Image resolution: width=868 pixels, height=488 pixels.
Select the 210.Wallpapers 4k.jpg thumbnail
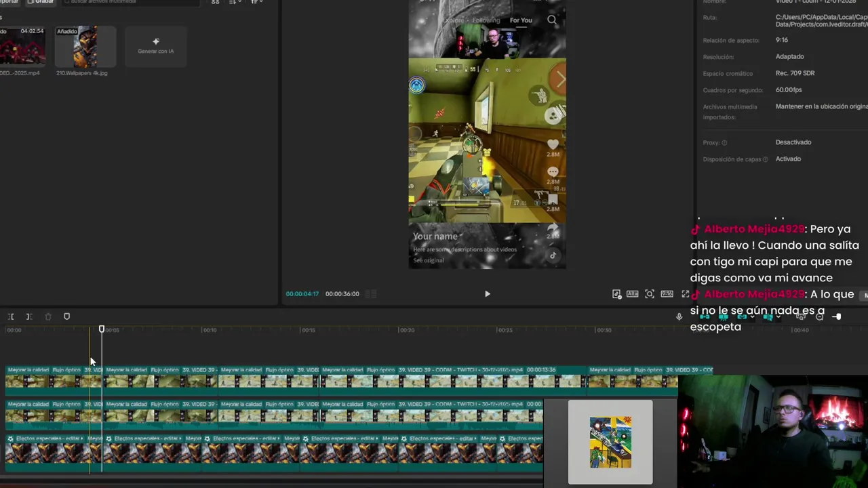[85, 47]
